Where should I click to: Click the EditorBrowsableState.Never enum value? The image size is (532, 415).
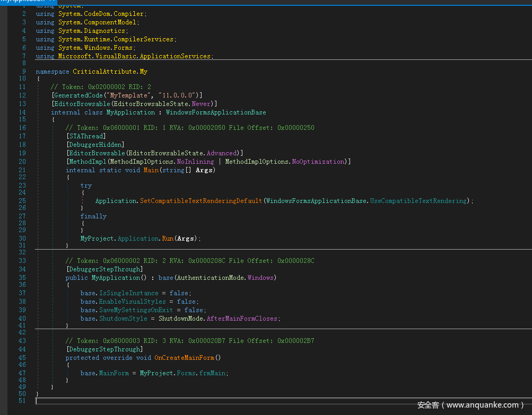pos(201,104)
